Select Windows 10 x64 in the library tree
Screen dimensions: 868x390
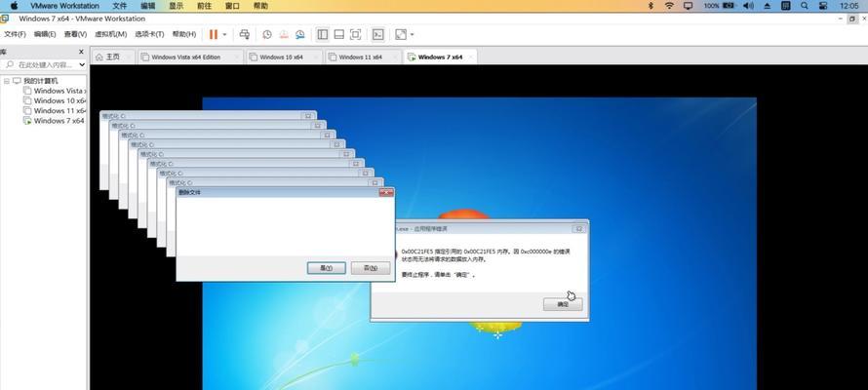59,100
